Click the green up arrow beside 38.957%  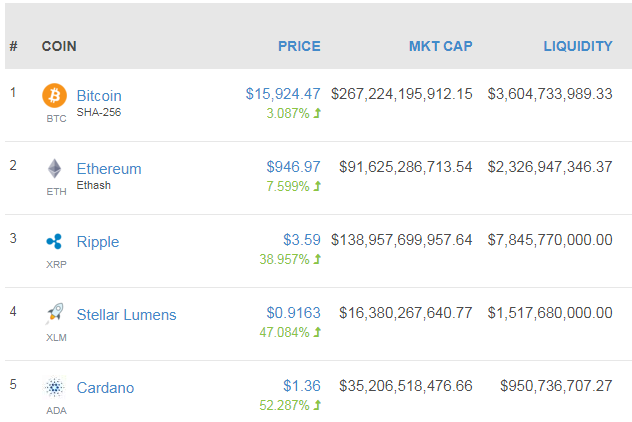pyautogui.click(x=318, y=259)
